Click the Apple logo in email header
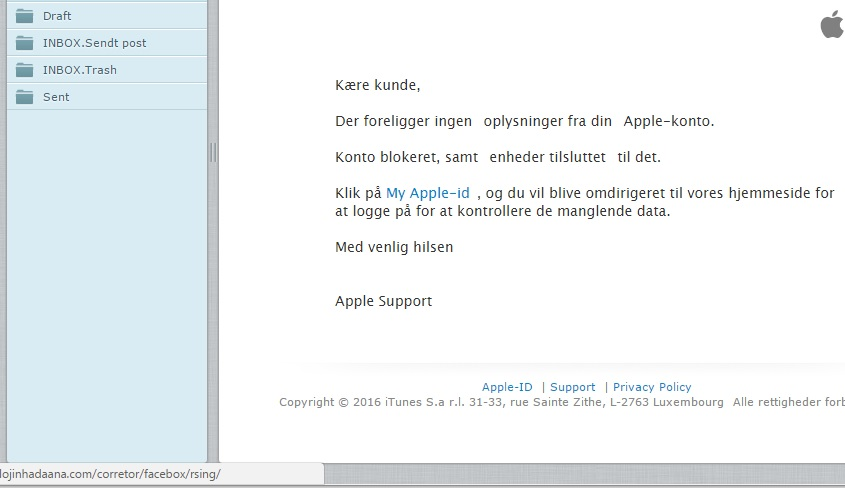Image resolution: width=845 pixels, height=488 pixels. click(x=832, y=25)
